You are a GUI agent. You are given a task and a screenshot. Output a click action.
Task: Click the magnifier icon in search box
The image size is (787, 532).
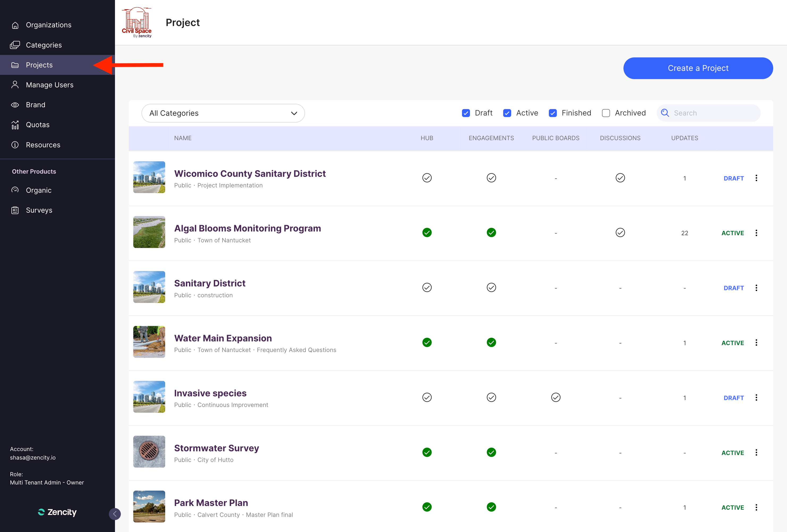(x=665, y=113)
